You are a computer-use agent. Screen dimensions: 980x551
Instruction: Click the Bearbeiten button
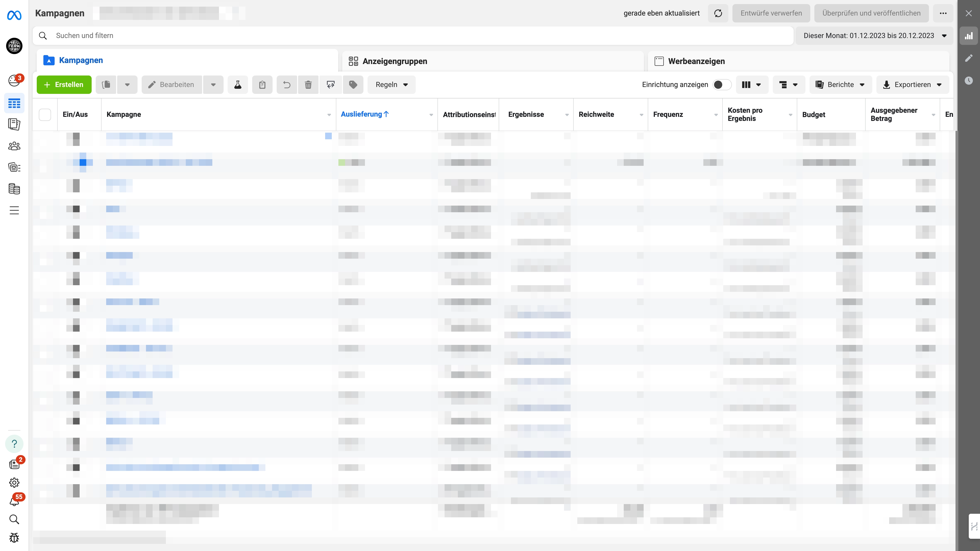point(172,84)
